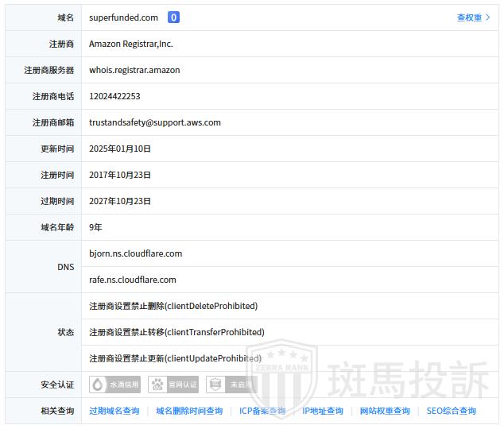Click the Amazon Registrar,Inc. registrar name

pyautogui.click(x=130, y=44)
